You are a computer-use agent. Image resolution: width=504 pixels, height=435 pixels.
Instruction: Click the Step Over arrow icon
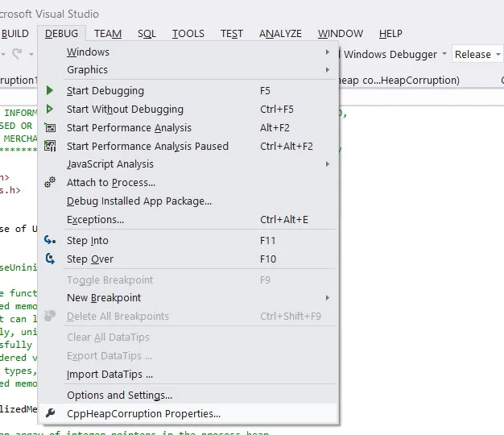(50, 259)
